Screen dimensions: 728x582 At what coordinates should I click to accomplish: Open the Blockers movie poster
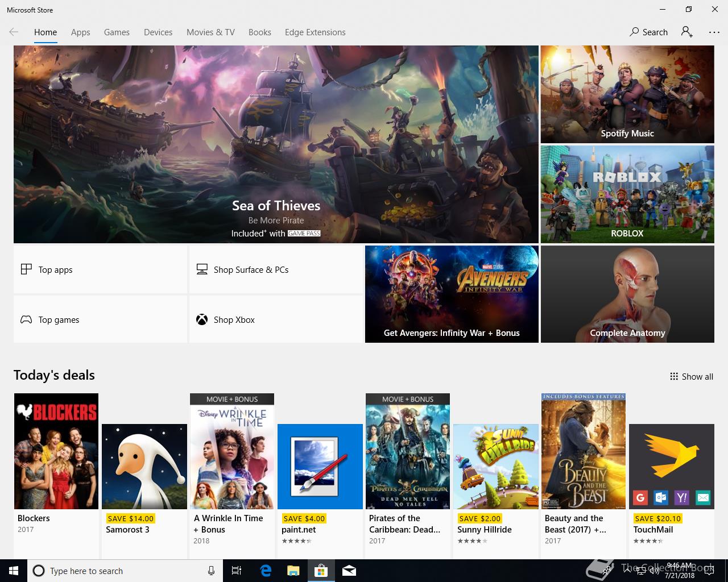click(56, 451)
